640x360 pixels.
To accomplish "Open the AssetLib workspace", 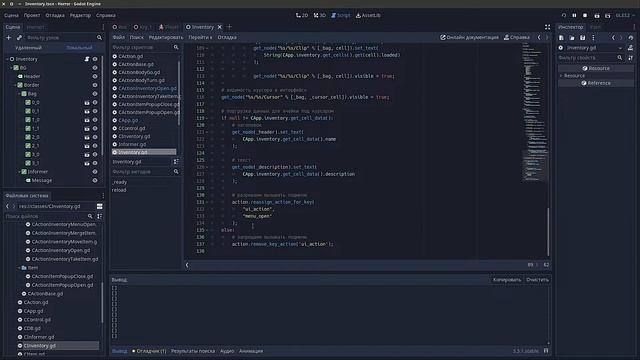I will tap(368, 15).
